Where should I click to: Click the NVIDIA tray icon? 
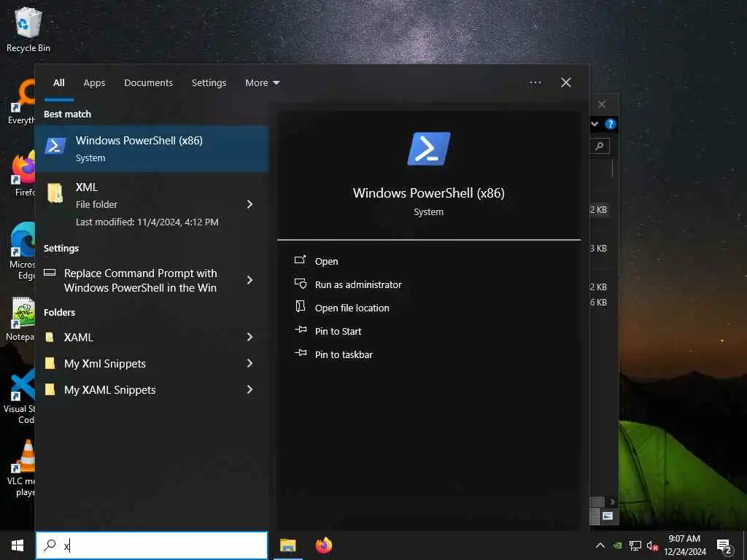click(x=617, y=545)
